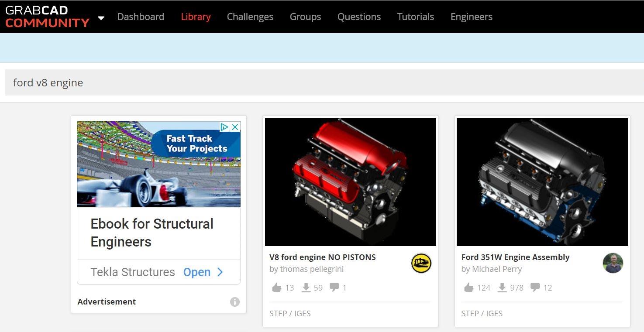
Task: Open the 'V8 ford engine NO PISTONS' title
Action: point(322,257)
